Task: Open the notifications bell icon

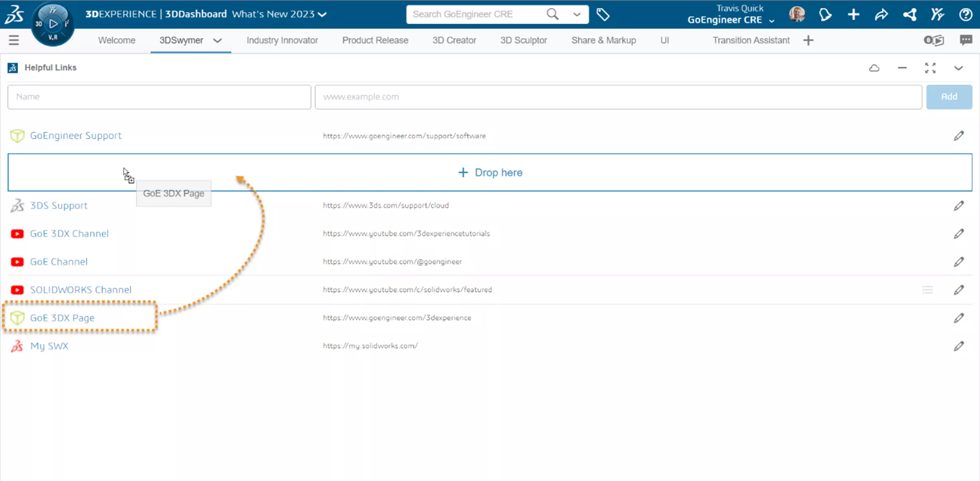Action: (826, 14)
